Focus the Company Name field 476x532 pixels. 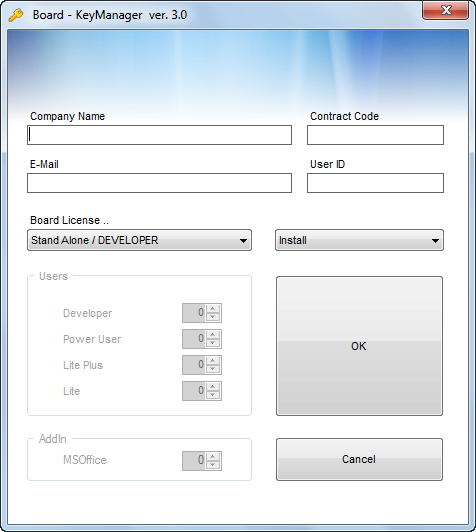click(159, 135)
